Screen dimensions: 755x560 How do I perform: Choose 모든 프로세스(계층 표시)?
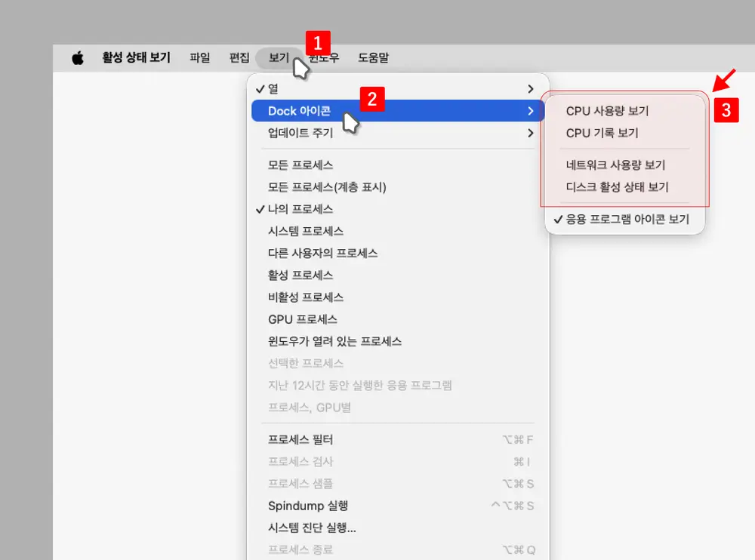pyautogui.click(x=398, y=187)
